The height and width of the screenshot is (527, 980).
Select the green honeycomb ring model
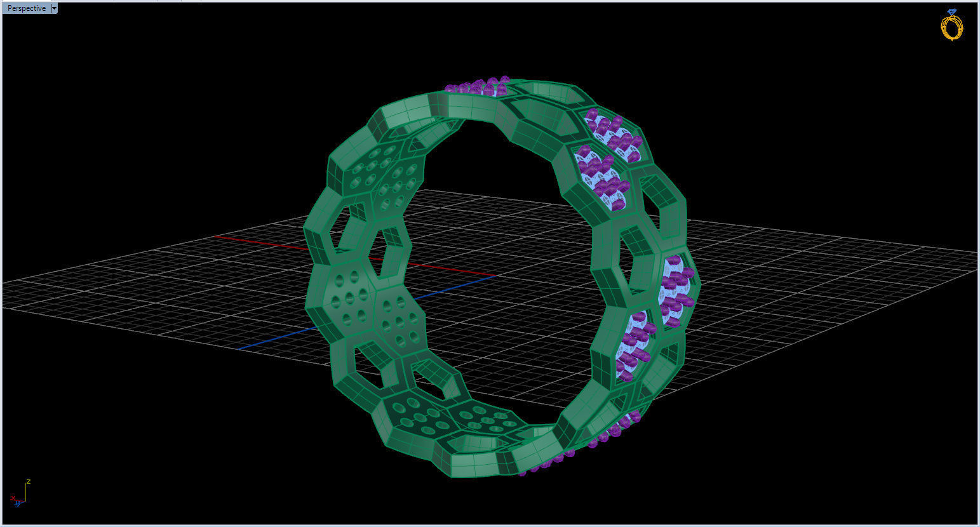pos(502,277)
